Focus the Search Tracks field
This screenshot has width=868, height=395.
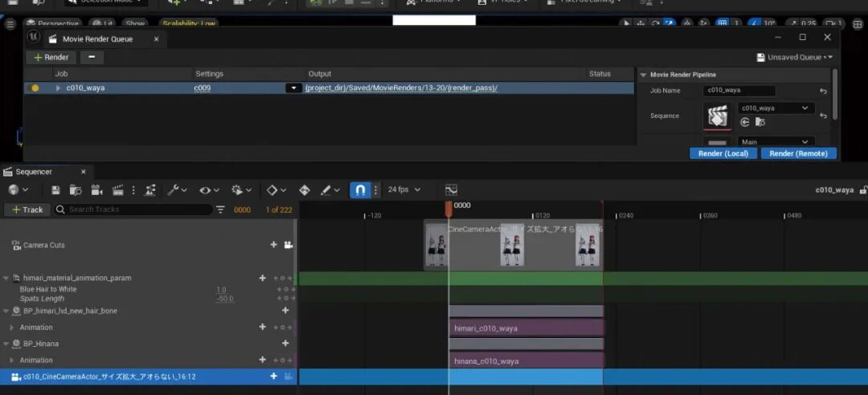pyautogui.click(x=133, y=210)
